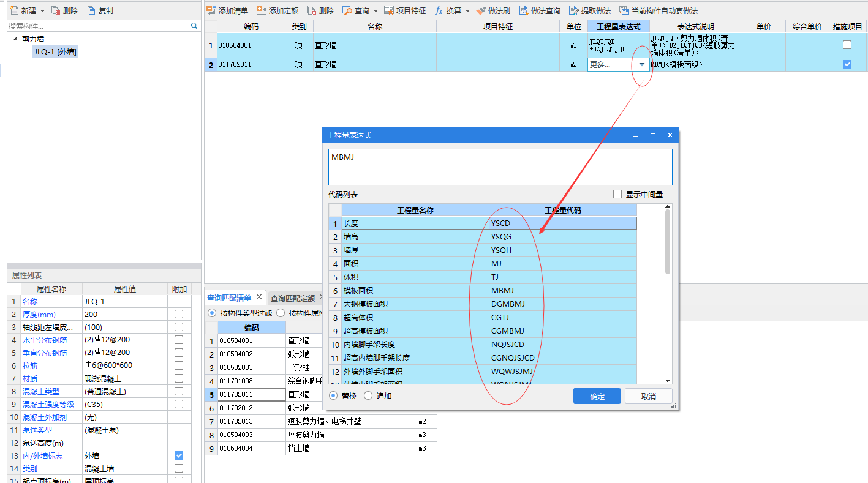This screenshot has height=483, width=868.
Task: Maximize the 工程量表达式 dialog
Action: coord(653,135)
